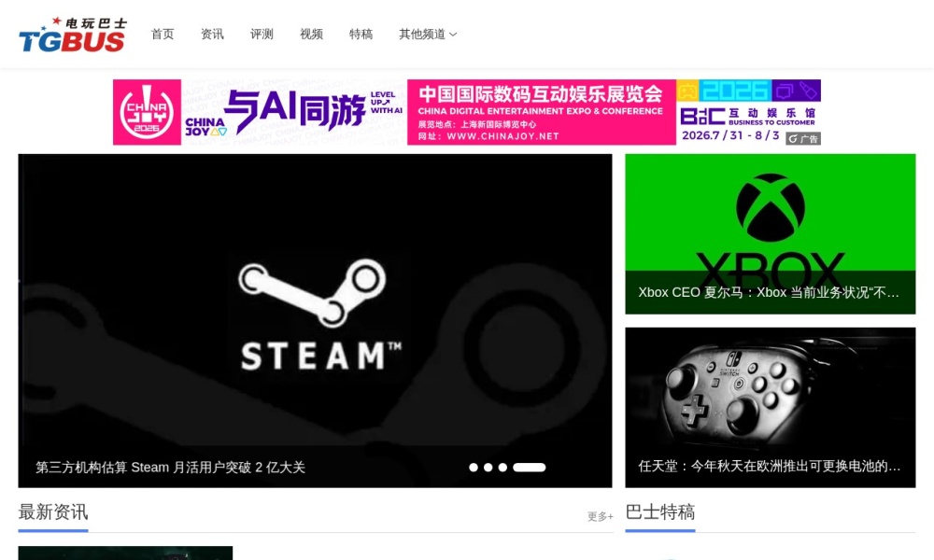Select the third carousel dot
The width and height of the screenshot is (934, 560).
502,468
